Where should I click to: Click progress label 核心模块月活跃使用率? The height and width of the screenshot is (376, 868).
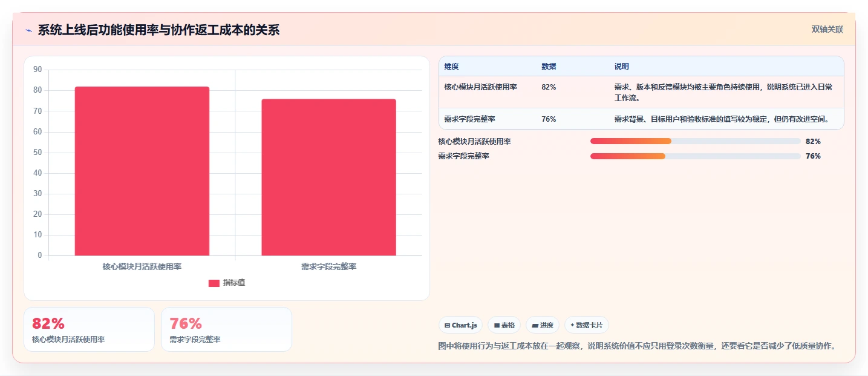click(x=475, y=142)
